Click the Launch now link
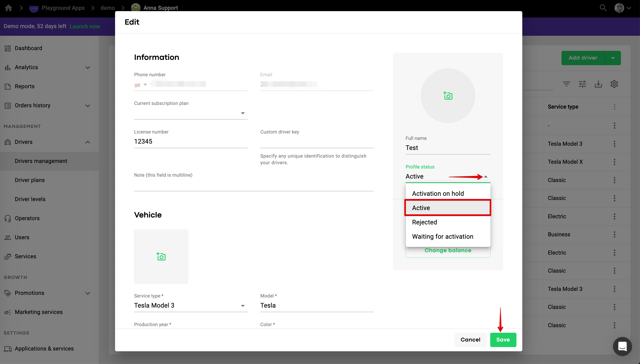640x364 pixels. [x=85, y=26]
